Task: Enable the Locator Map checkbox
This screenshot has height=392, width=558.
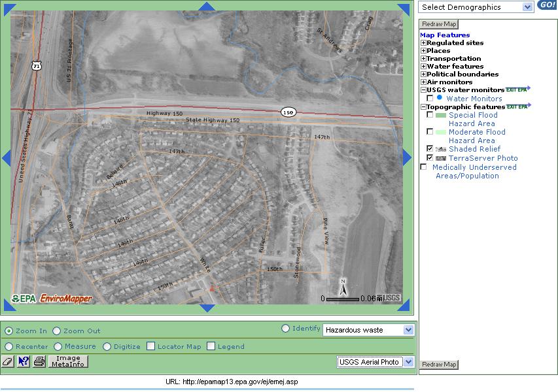Action: coord(151,346)
